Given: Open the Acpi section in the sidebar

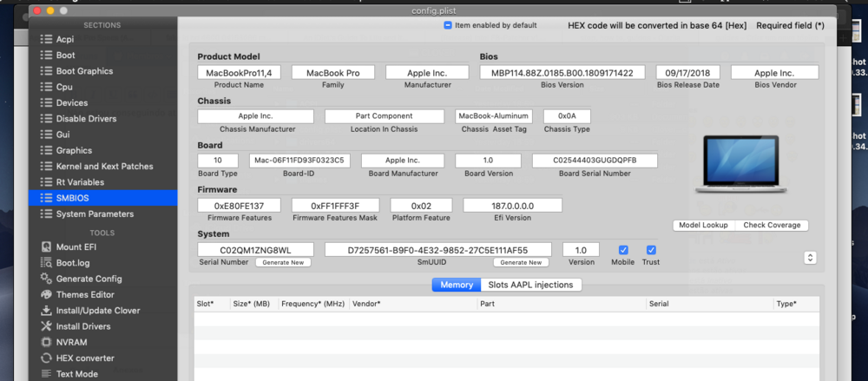Looking at the screenshot, I should coord(65,40).
